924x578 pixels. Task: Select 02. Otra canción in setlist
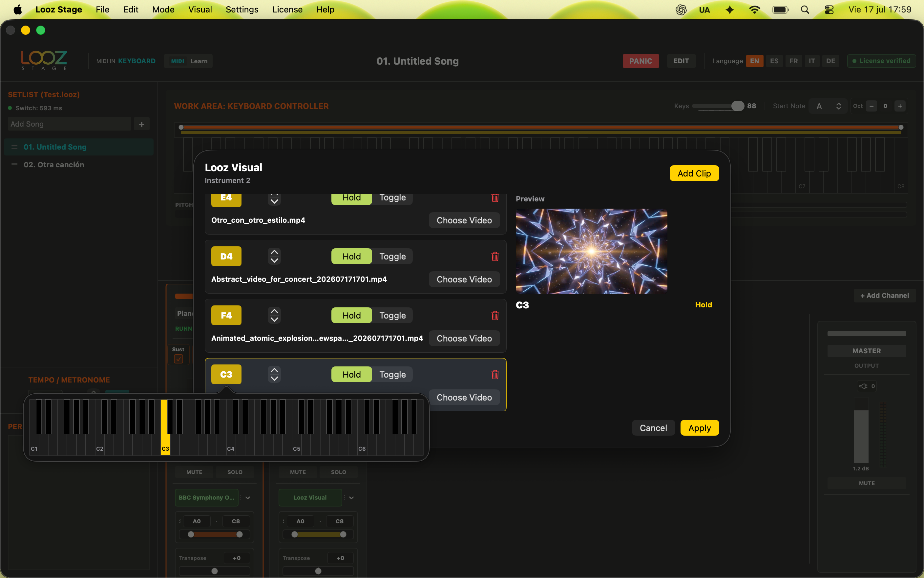pyautogui.click(x=79, y=165)
